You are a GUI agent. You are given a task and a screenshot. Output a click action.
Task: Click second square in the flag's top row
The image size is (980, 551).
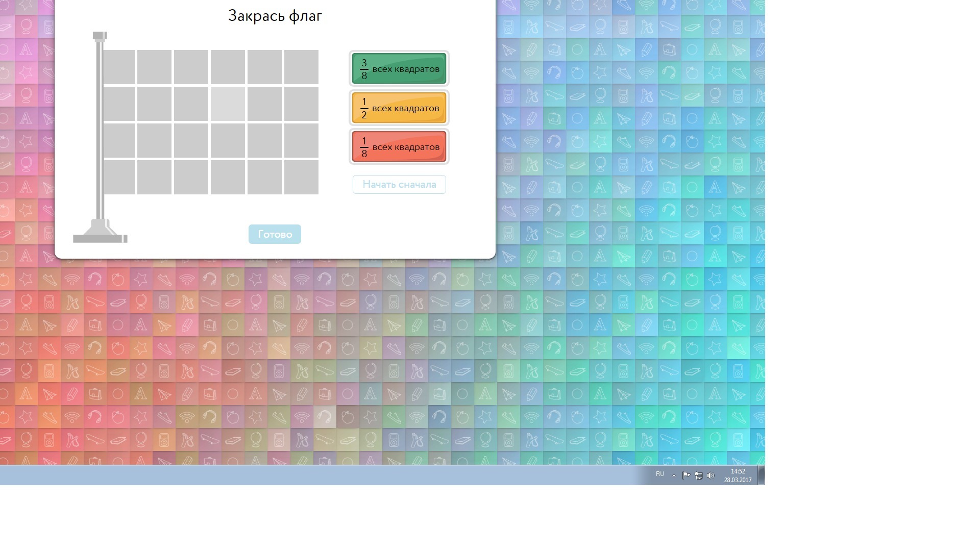click(x=154, y=67)
